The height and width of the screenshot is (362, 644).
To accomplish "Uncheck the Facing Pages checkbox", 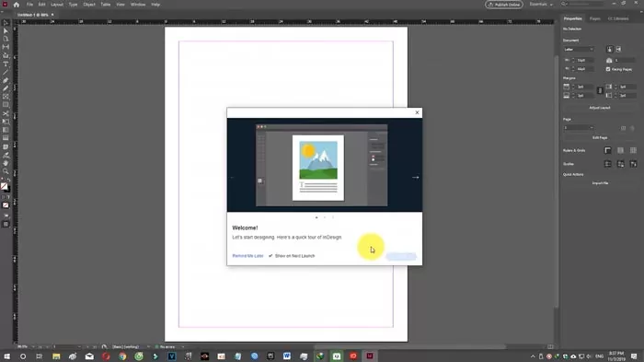I will [x=608, y=69].
